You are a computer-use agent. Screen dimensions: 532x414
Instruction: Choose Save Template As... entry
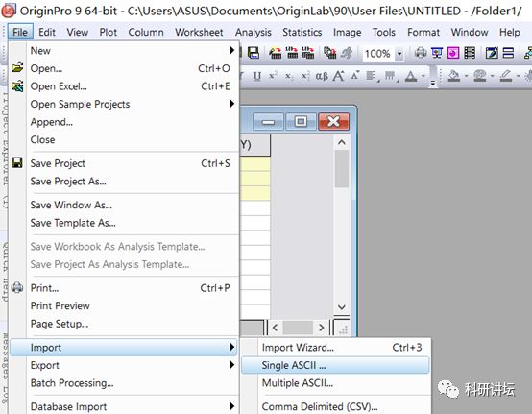[125, 223]
